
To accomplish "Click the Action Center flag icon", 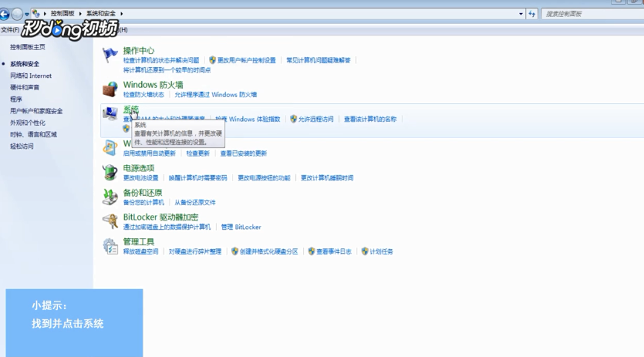I will point(110,55).
